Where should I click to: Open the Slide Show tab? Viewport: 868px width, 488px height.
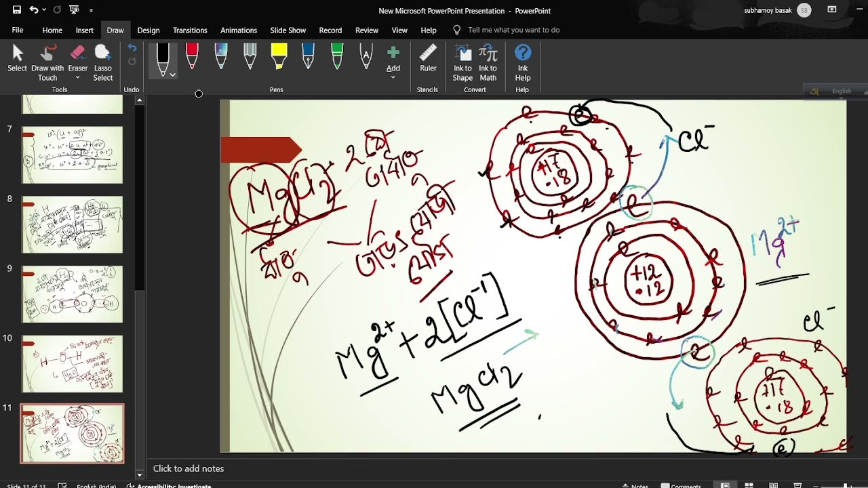[x=288, y=30]
